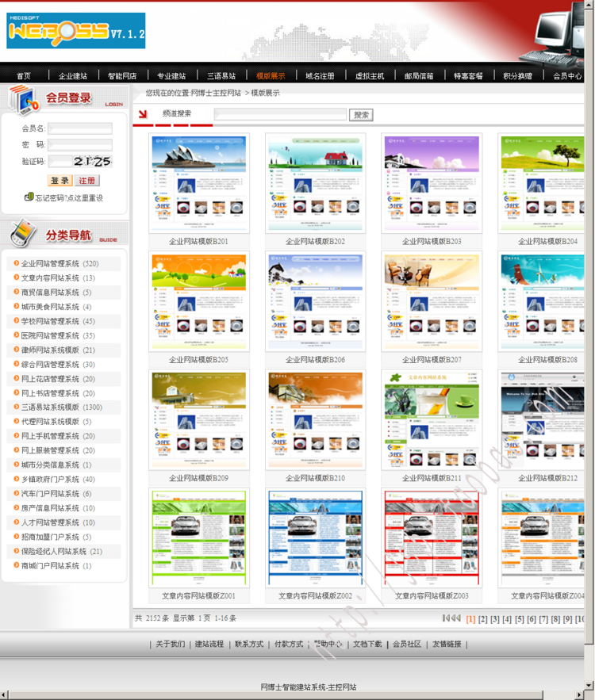Focus the 密码 password field
This screenshot has height=700, width=595.
[80, 144]
